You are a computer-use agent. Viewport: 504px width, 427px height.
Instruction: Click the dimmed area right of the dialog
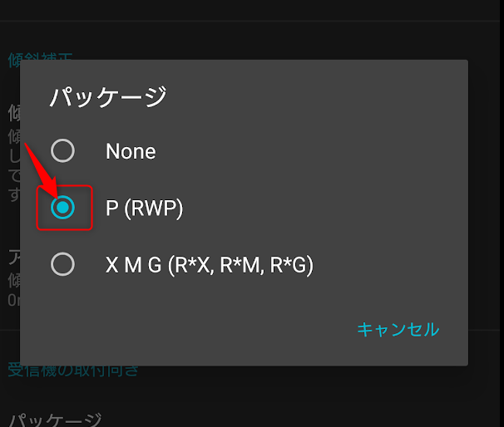[486, 208]
